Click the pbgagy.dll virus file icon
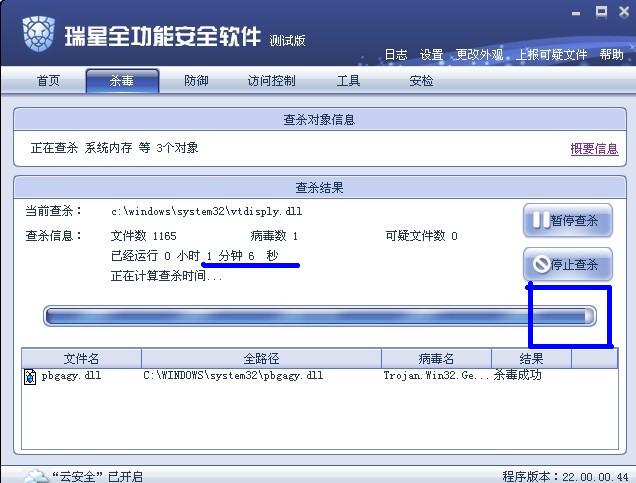 click(x=30, y=376)
